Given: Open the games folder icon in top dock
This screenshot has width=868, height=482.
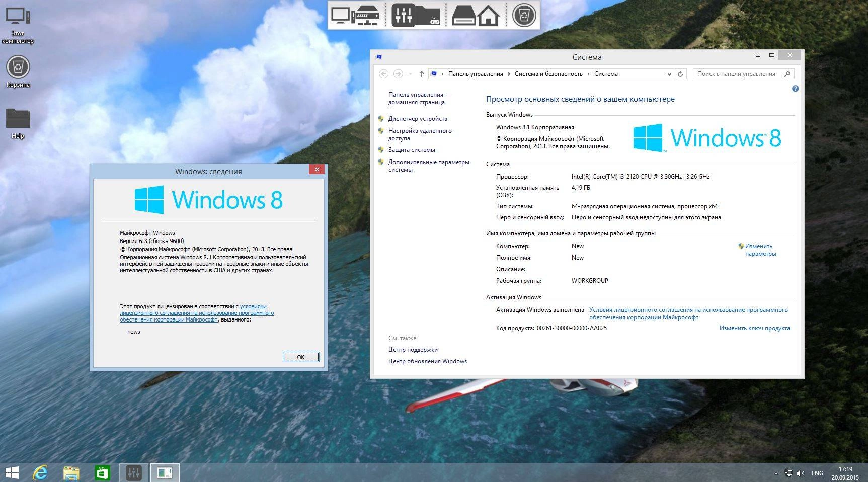Looking at the screenshot, I should [429, 16].
